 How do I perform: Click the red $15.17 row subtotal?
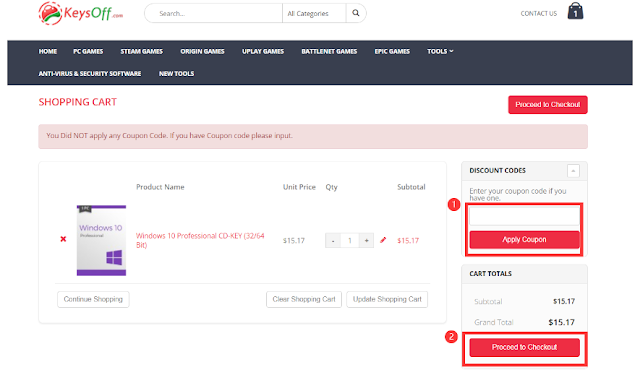click(x=408, y=241)
